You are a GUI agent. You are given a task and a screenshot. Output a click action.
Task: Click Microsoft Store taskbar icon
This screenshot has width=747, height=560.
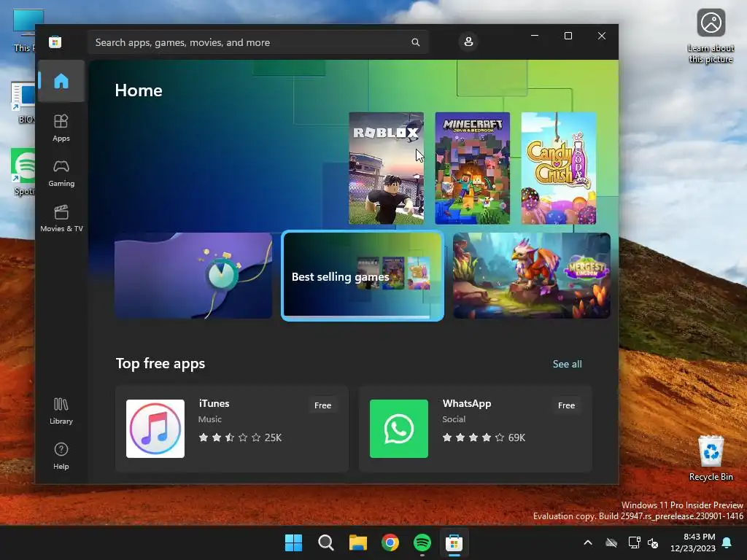(454, 542)
